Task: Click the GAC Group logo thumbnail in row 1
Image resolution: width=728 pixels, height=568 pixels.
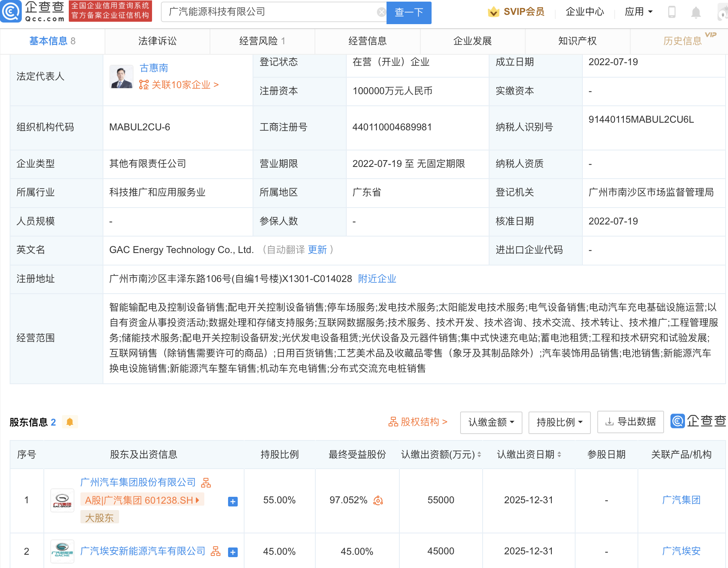Action: [62, 500]
